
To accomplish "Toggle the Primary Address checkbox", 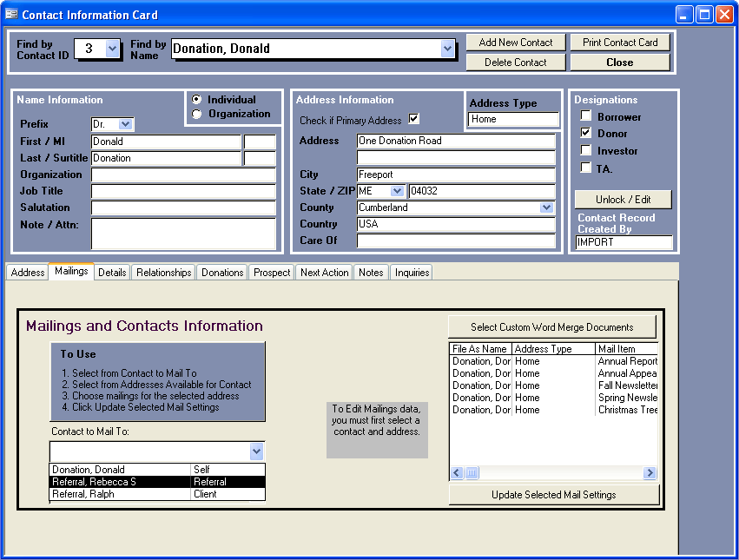I will coord(413,120).
